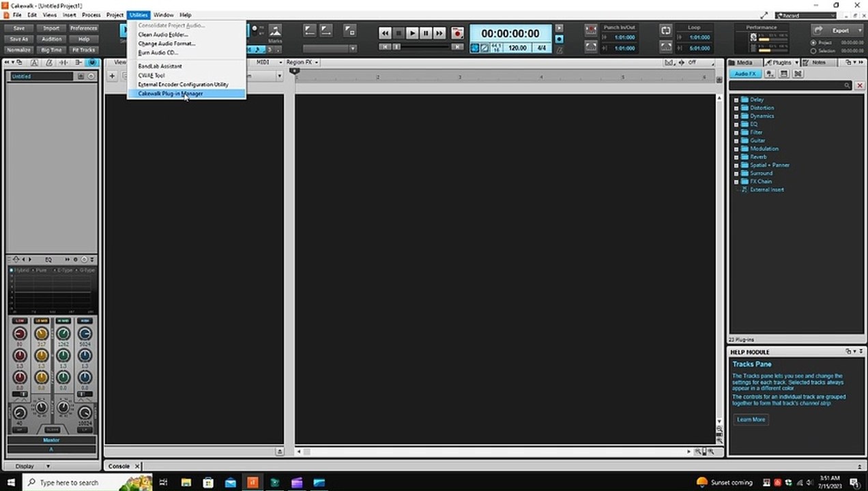Click the Fit Tracks button

click(x=83, y=50)
